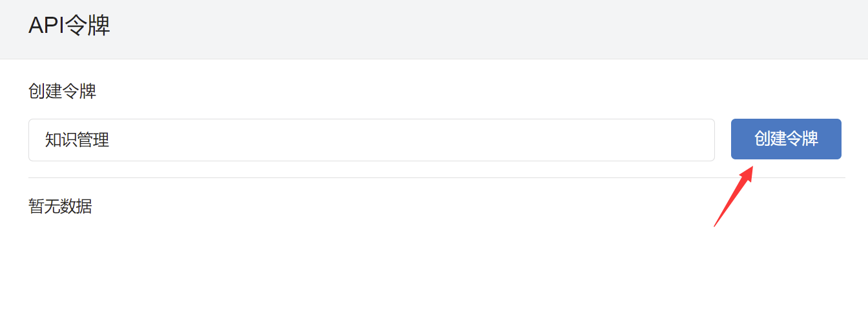Place cursor after 知识管理 text
The width and height of the screenshot is (868, 331).
point(110,140)
